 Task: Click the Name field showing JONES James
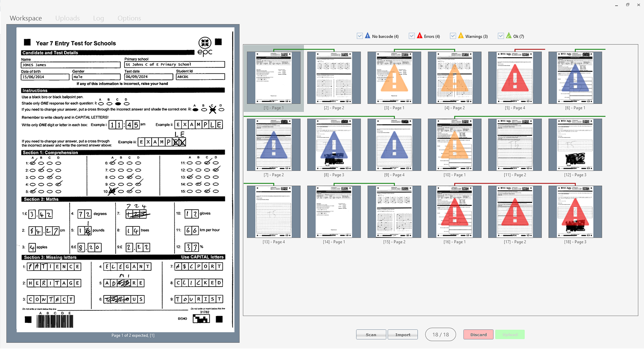70,65
